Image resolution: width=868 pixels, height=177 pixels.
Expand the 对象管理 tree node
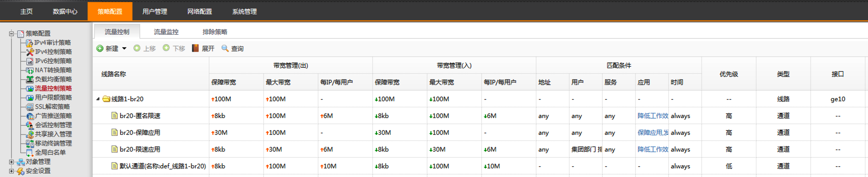[x=11, y=162]
